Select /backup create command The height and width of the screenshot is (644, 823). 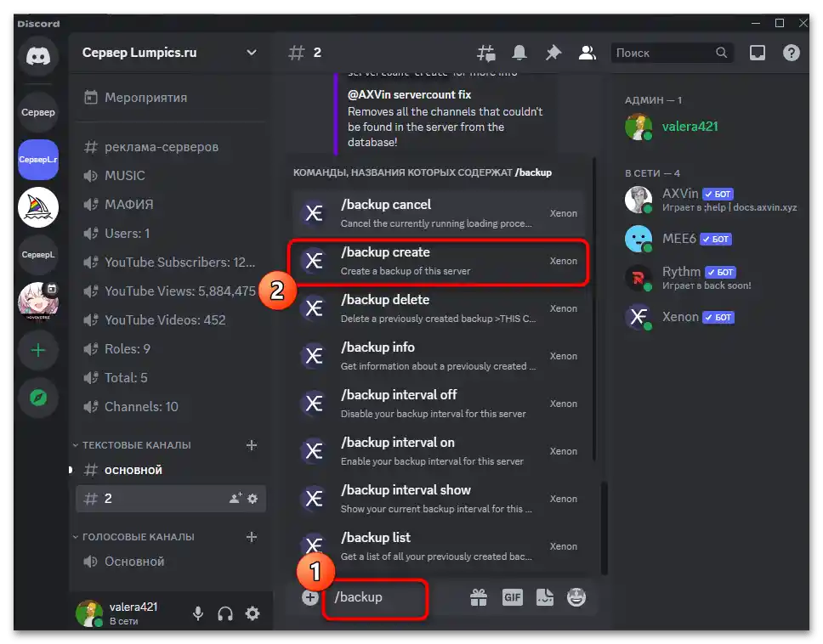point(438,261)
